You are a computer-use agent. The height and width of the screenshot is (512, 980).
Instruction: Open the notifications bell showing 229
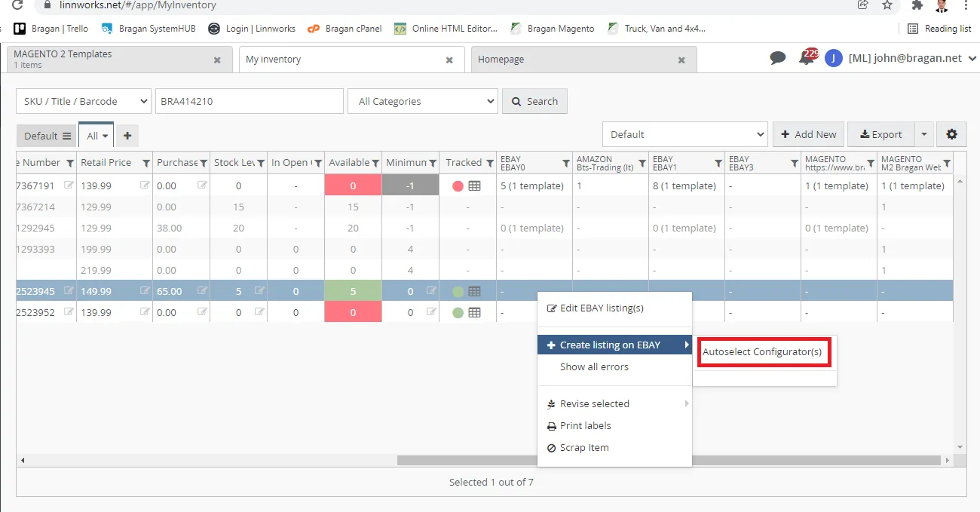pyautogui.click(x=807, y=57)
